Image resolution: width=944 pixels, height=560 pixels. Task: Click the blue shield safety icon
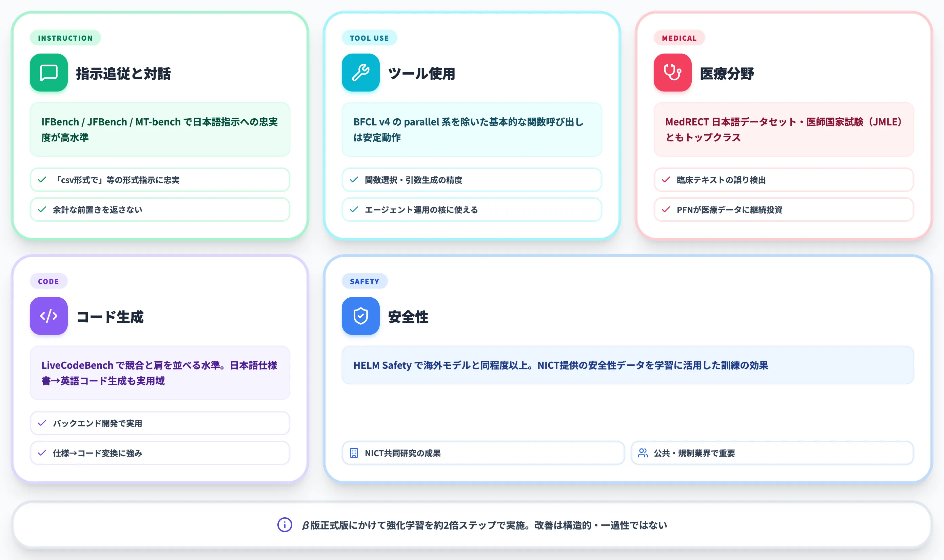(x=360, y=316)
